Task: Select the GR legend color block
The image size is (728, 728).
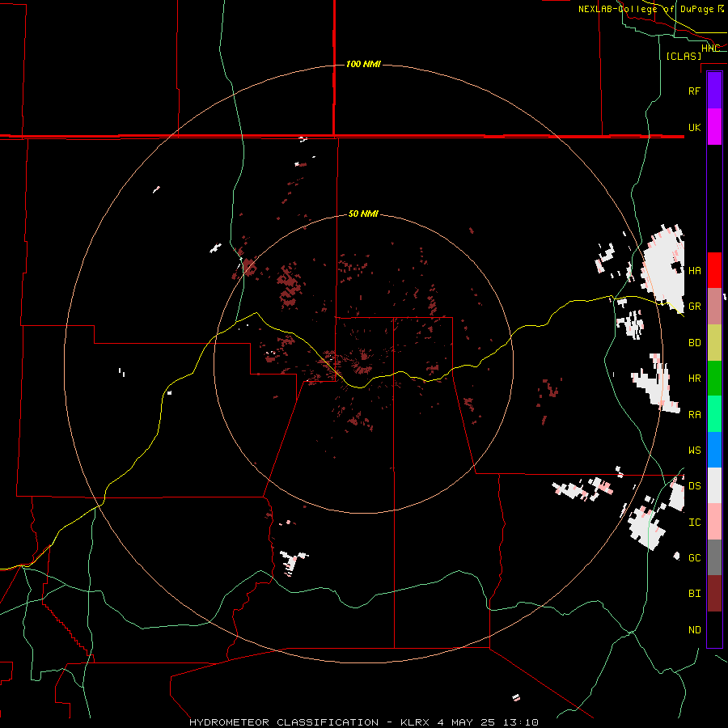Action: (x=714, y=307)
